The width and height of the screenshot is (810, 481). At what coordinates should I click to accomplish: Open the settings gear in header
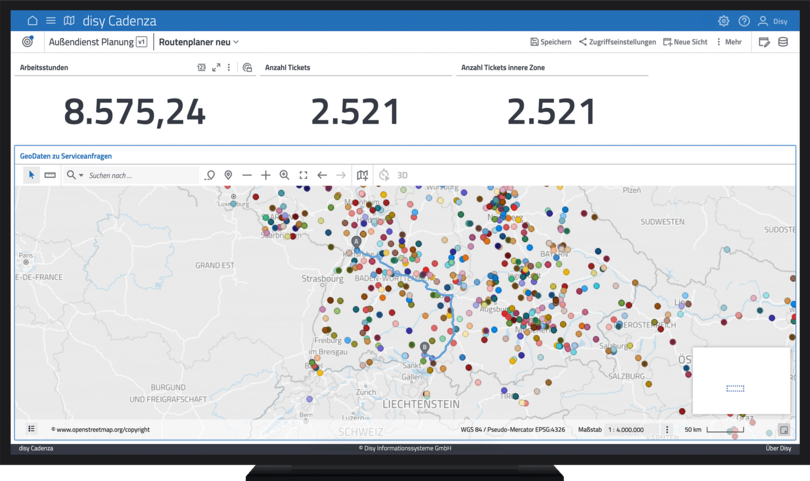tap(724, 21)
